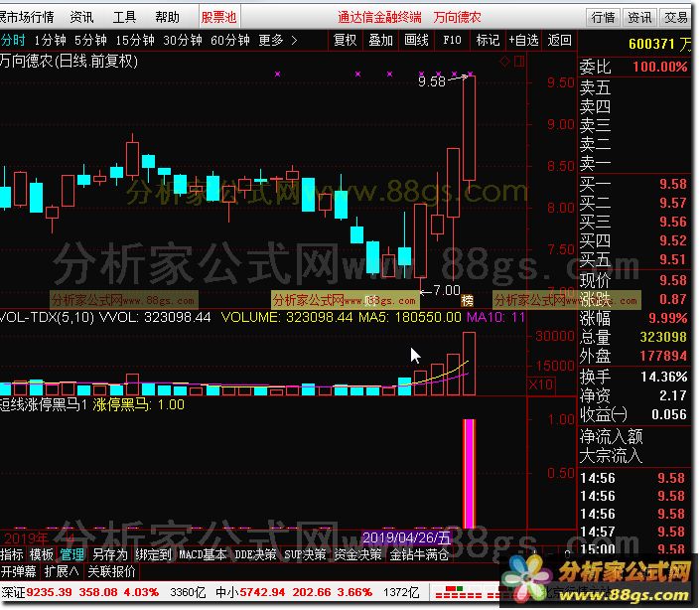Click the 资讯 button at top right
This screenshot has width=700, height=610.
click(639, 18)
